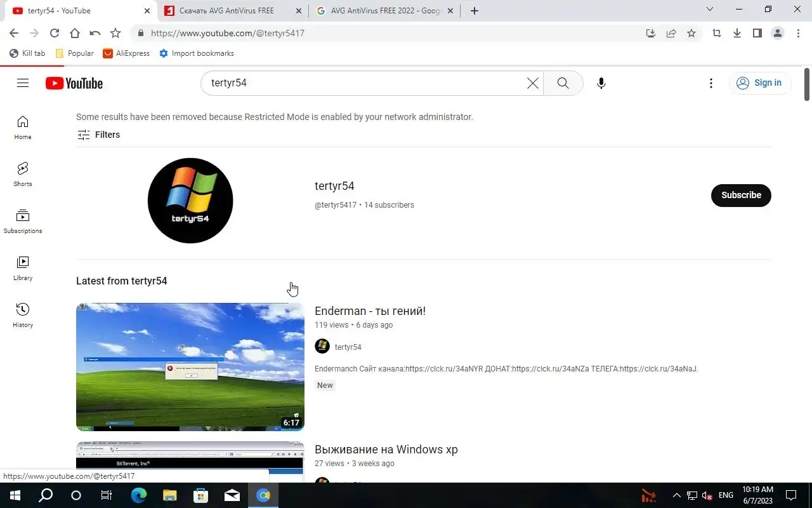
Task: Click the muted volume tray icon
Action: (x=707, y=495)
